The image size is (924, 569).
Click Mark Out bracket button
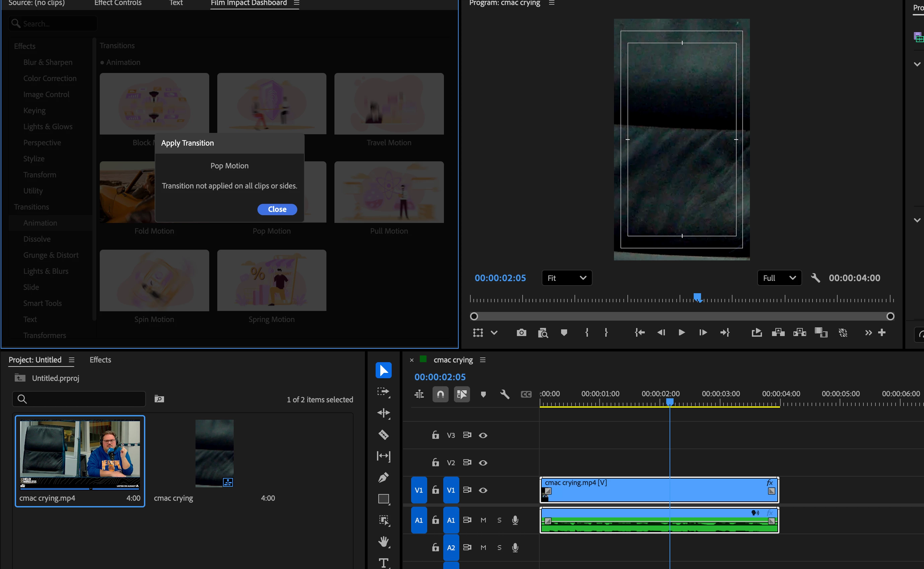tap(606, 332)
